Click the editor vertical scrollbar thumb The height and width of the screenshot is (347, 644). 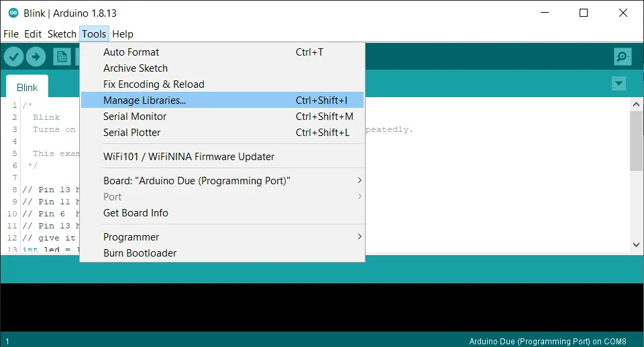[636, 141]
